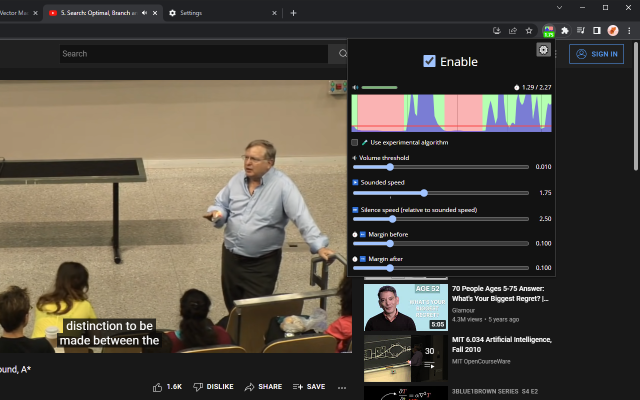Open the media control icon in toolbar

tap(580, 30)
